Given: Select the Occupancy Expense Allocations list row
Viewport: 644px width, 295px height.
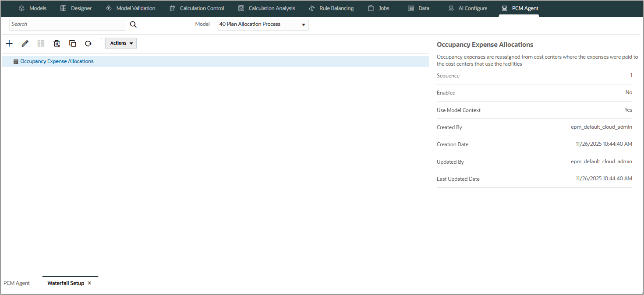Looking at the screenshot, I should (x=215, y=62).
